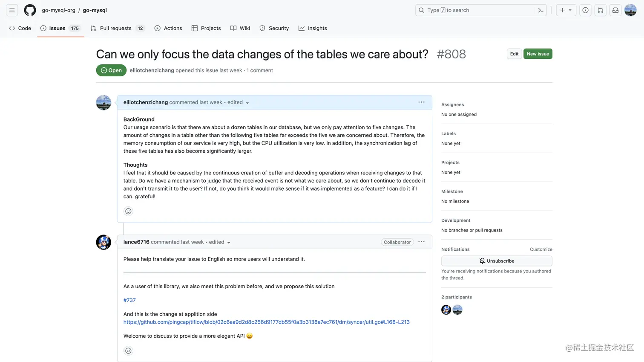Viewport: 644px width, 362px height.
Task: Open options menu for lance6716's comment
Action: coord(421,242)
